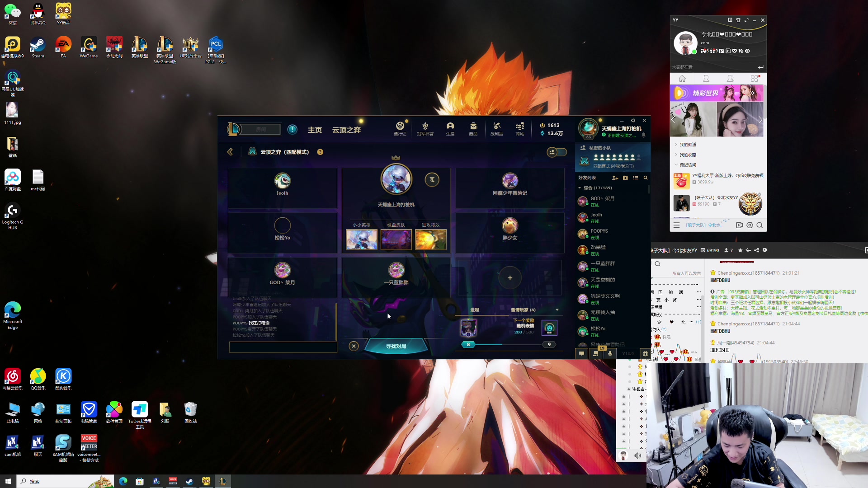This screenshot has width=868, height=488.
Task: Click the 寻找对局 find match button
Action: (396, 346)
